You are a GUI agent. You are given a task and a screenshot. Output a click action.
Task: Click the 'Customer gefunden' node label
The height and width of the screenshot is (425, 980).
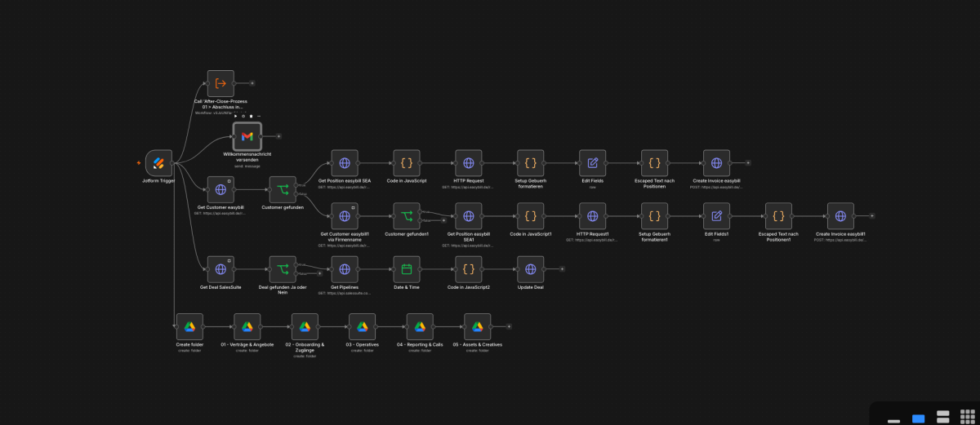pos(283,208)
